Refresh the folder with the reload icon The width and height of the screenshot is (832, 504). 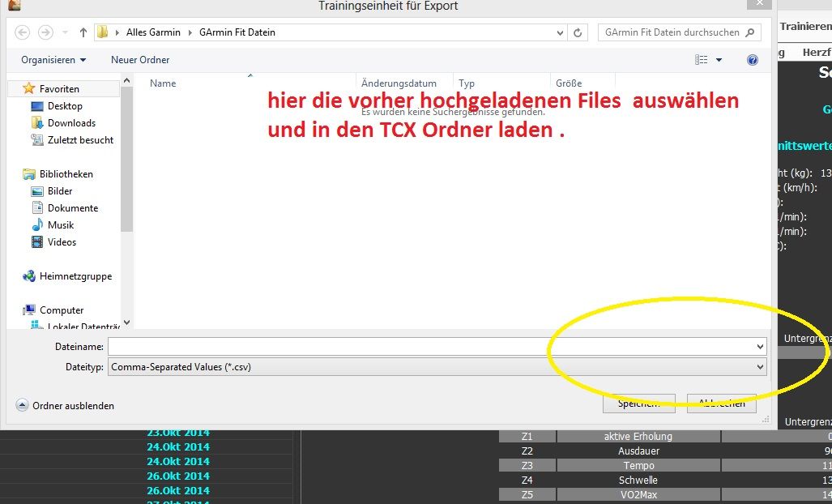point(578,32)
